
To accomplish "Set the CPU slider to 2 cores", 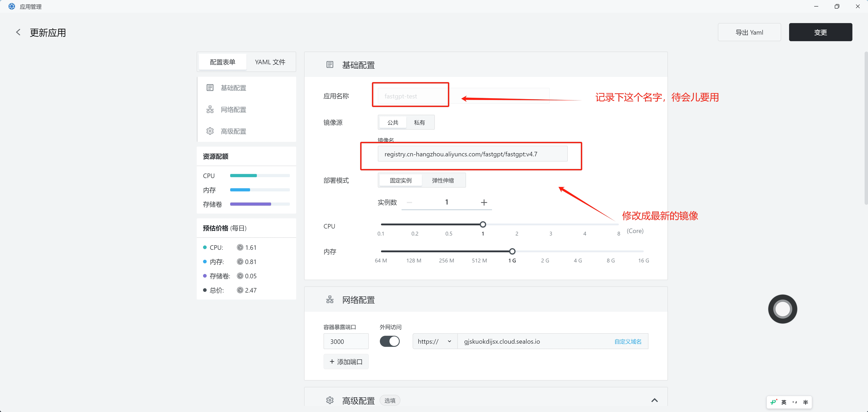I will 517,224.
